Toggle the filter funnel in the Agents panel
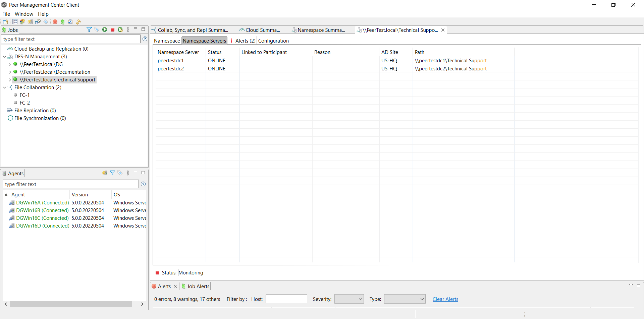This screenshot has height=319, width=644. pos(112,173)
